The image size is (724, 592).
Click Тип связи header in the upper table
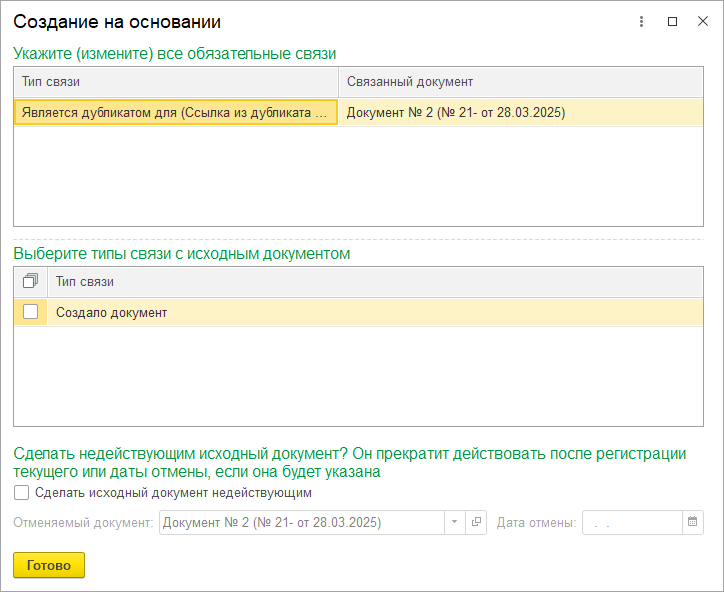tap(51, 81)
